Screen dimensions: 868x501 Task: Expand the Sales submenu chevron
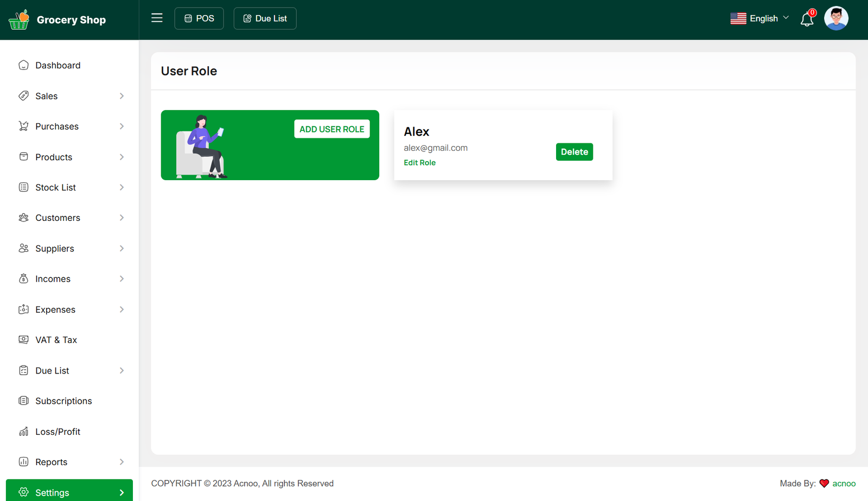[x=122, y=96]
